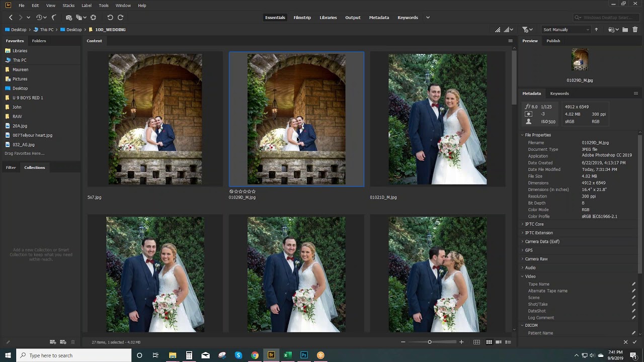Switch to thumbnails view

pos(489,342)
